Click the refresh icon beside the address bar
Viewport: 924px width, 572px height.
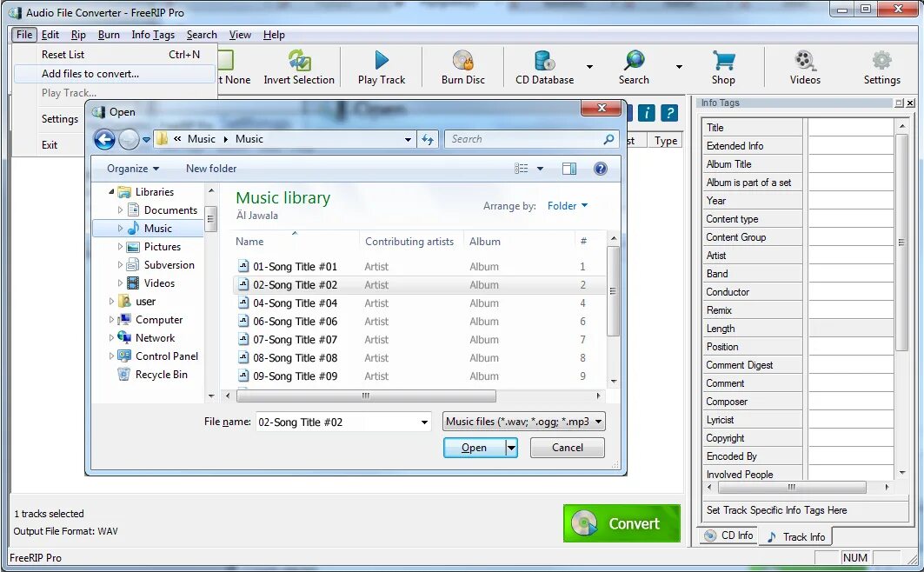coord(428,140)
